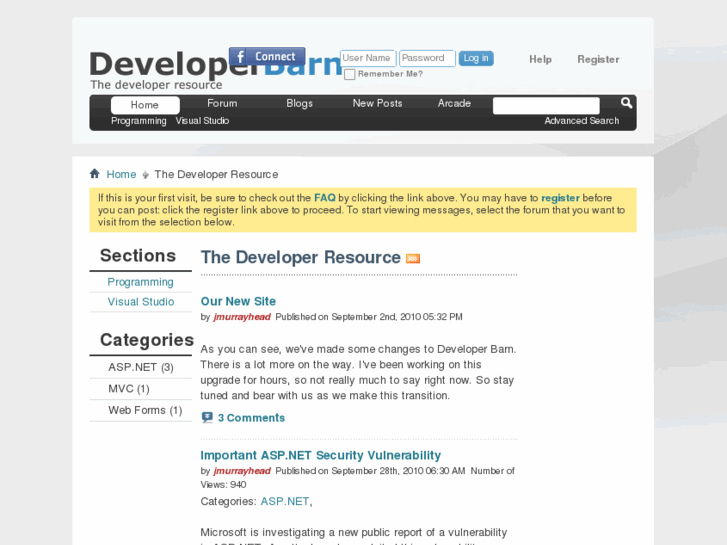Viewport: 727px width, 545px height.
Task: Click the Home breadcrumb link
Action: click(x=121, y=174)
